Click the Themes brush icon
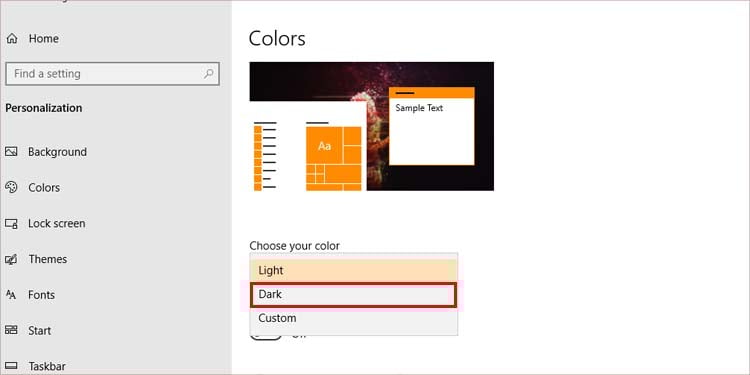The width and height of the screenshot is (750, 375). coord(11,259)
